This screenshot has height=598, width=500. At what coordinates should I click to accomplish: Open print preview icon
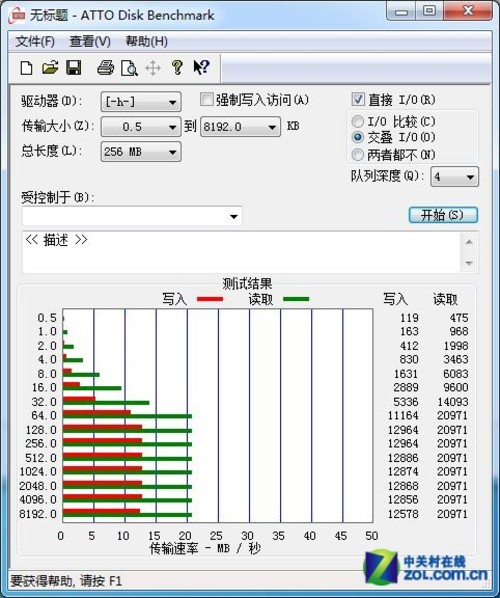[x=129, y=68]
